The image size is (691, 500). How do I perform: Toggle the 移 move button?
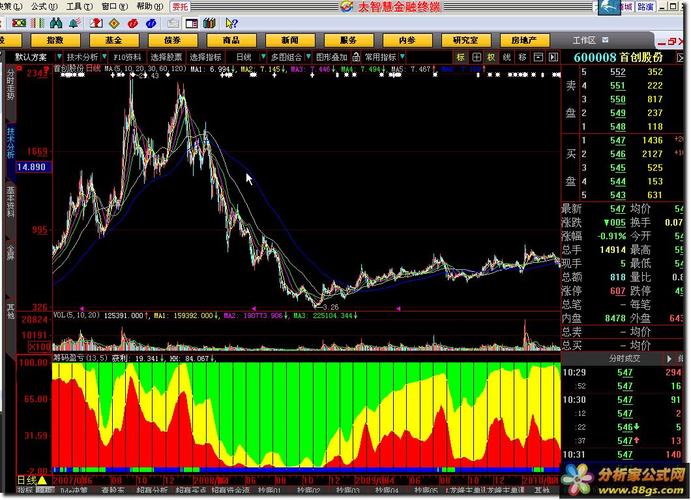(523, 57)
